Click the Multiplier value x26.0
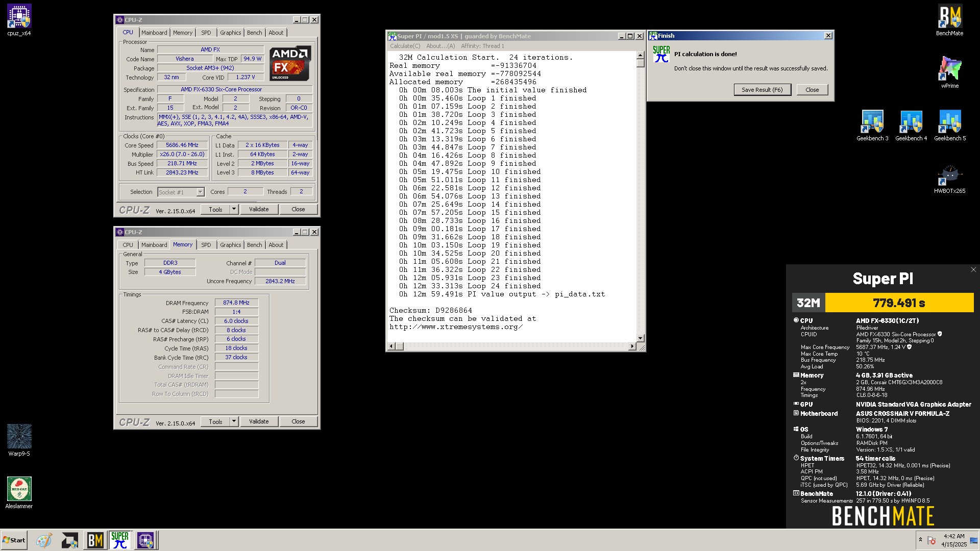 pyautogui.click(x=182, y=155)
